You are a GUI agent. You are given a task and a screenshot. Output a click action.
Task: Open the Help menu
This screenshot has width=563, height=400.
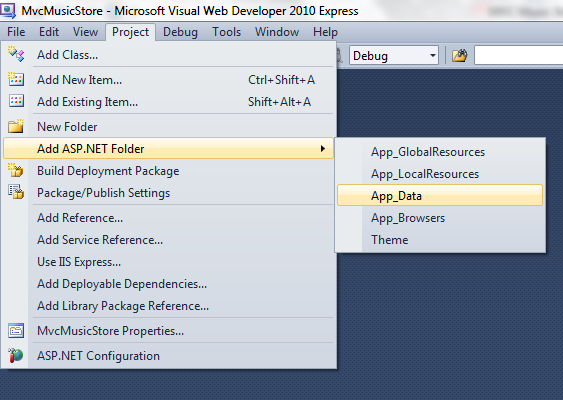[325, 32]
